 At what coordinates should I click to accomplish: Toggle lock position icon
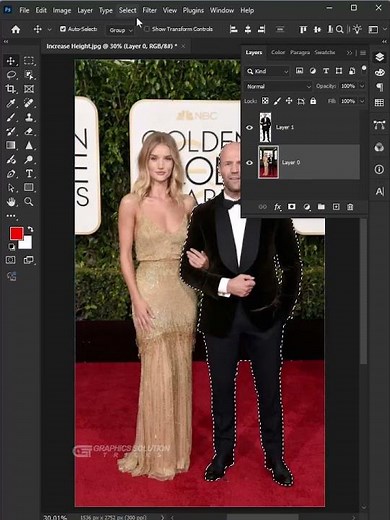point(289,101)
